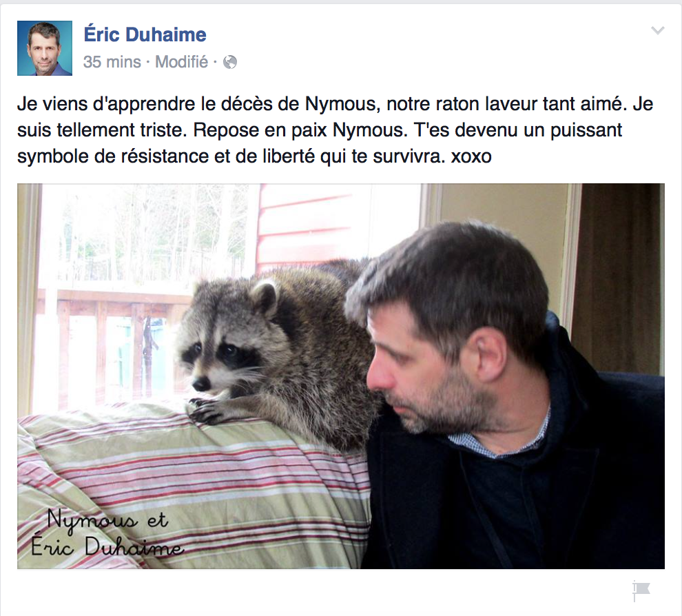This screenshot has height=616, width=682.
Task: Open the post via "35 mins" timestamp
Action: tap(112, 62)
